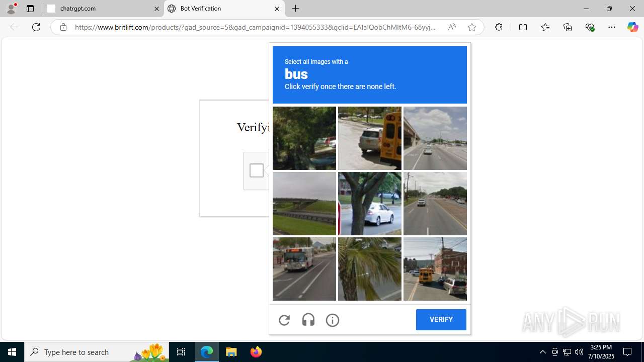Select the tile with dark trees and parked cars
The height and width of the screenshot is (362, 644).
pyautogui.click(x=304, y=138)
